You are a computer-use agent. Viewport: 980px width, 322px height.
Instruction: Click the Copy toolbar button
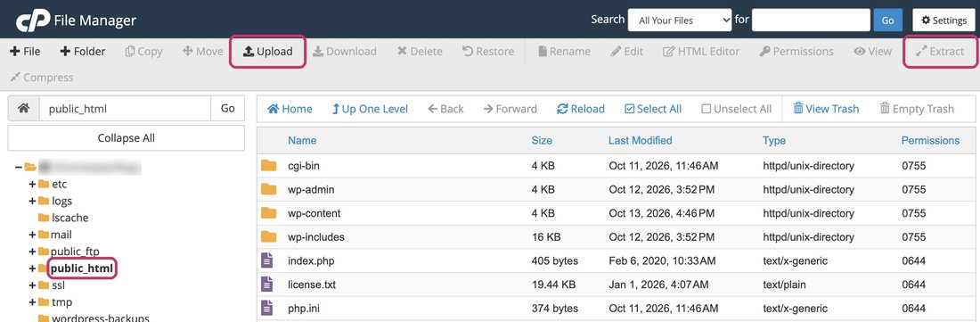click(x=143, y=51)
